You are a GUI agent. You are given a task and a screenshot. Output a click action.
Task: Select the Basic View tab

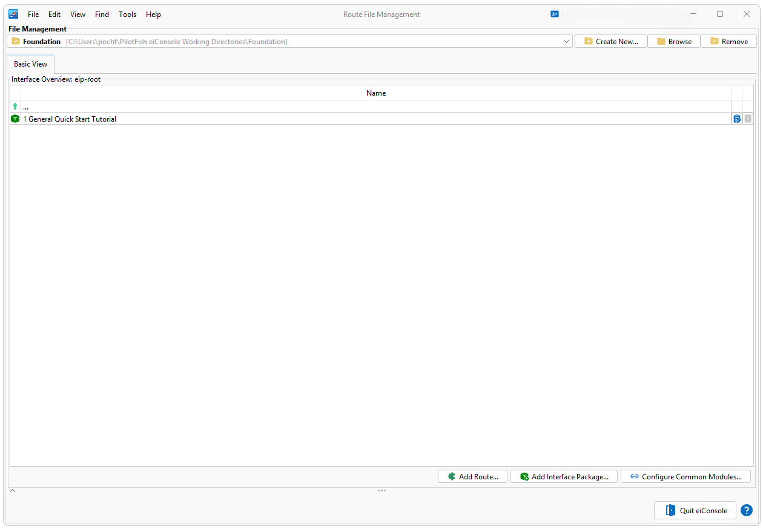click(x=31, y=64)
